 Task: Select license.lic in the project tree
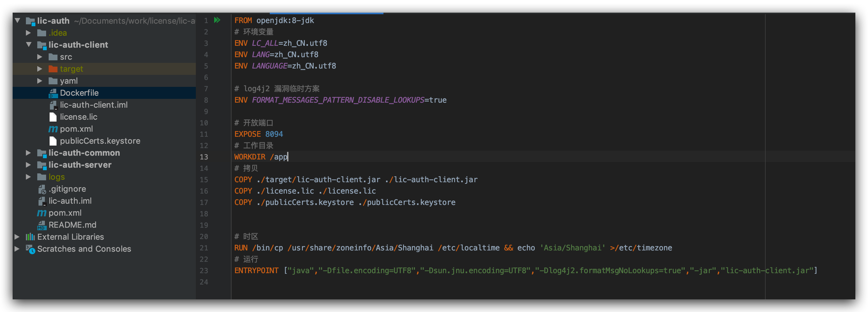[x=104, y=117]
